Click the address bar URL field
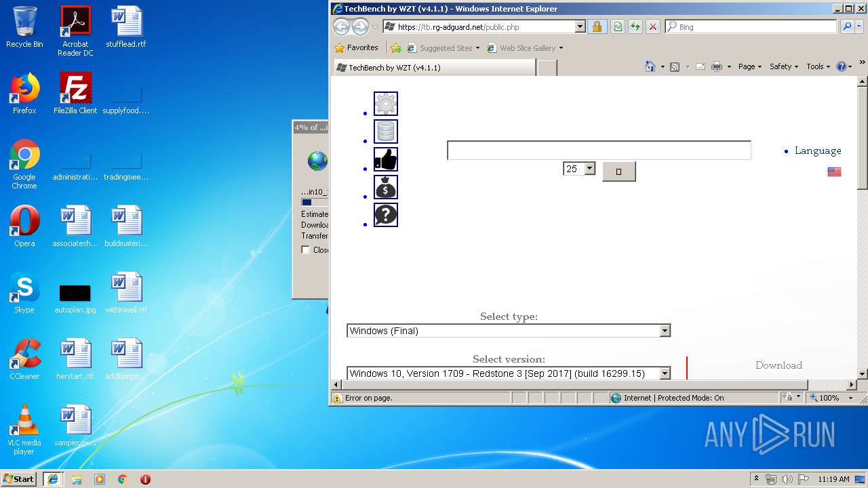 coord(478,26)
